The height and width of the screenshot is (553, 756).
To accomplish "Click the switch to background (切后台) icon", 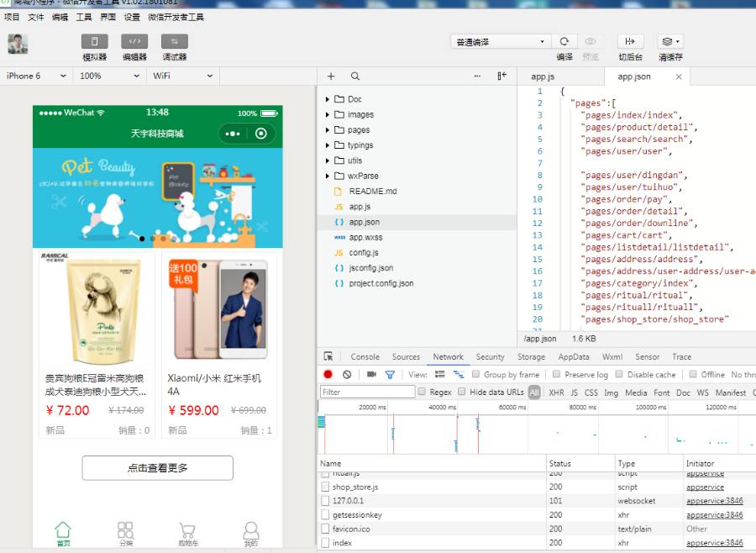I will 630,42.
